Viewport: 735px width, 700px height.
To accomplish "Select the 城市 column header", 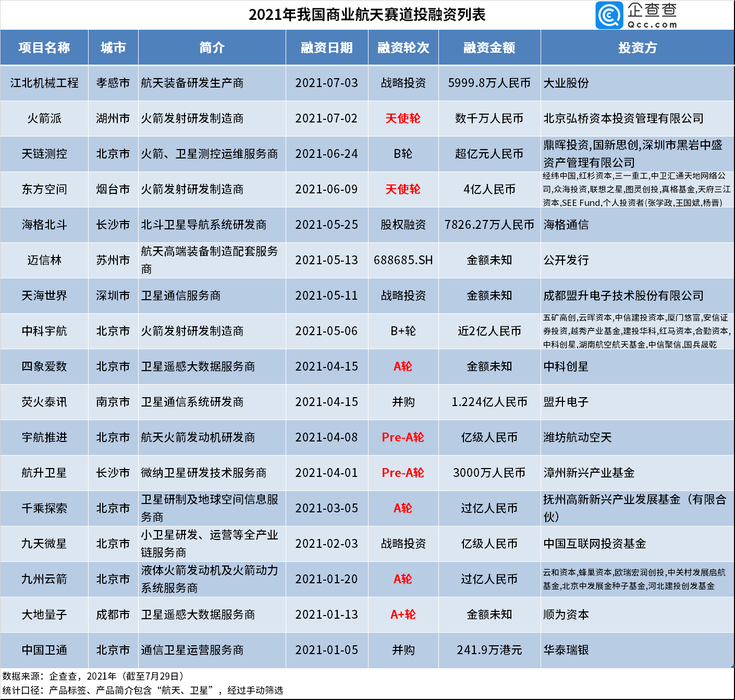I will click(113, 47).
